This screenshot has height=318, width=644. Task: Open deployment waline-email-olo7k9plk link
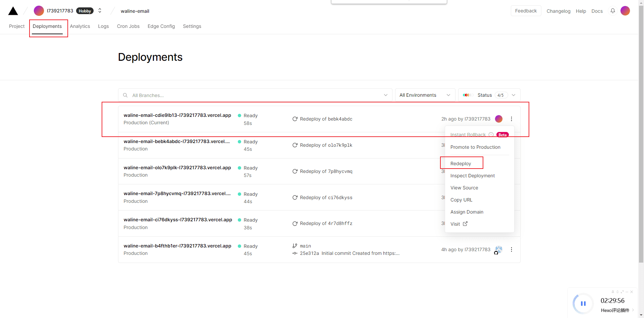[177, 168]
